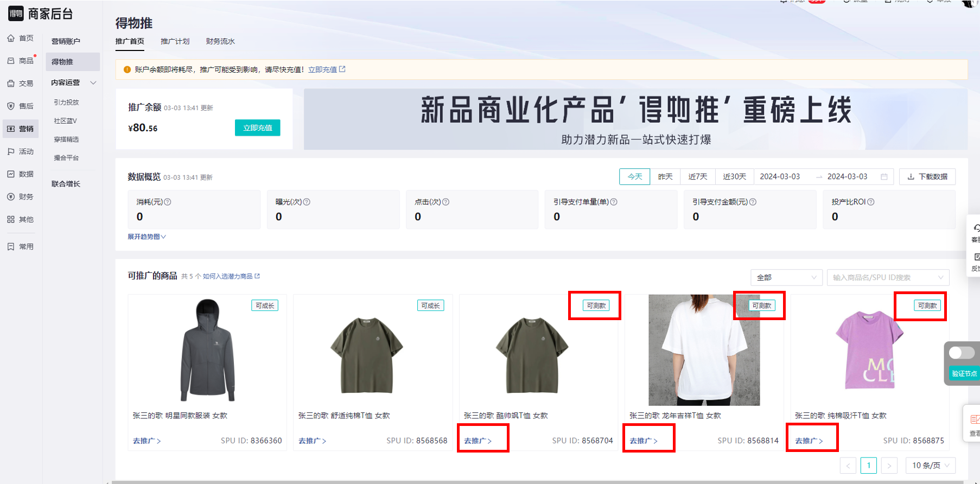Image resolution: width=980 pixels, height=484 pixels.
Task: Toggle the 验证节点 switch
Action: [x=962, y=353]
